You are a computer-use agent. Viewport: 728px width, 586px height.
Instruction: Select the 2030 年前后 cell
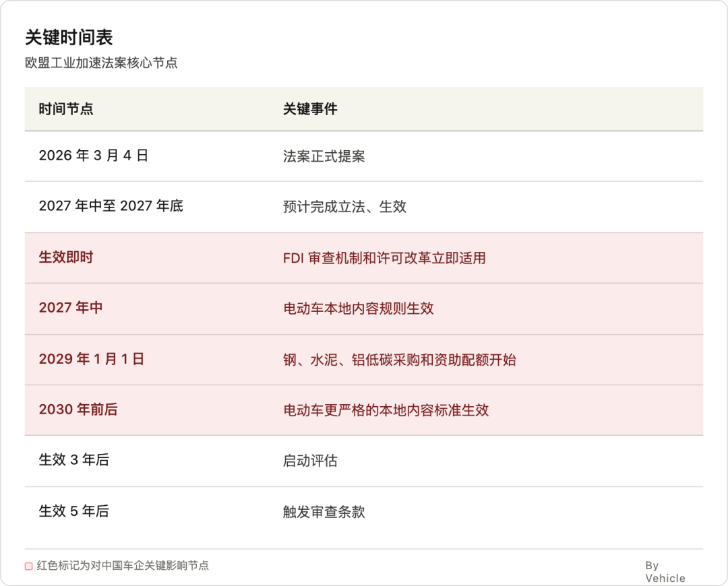(x=78, y=410)
